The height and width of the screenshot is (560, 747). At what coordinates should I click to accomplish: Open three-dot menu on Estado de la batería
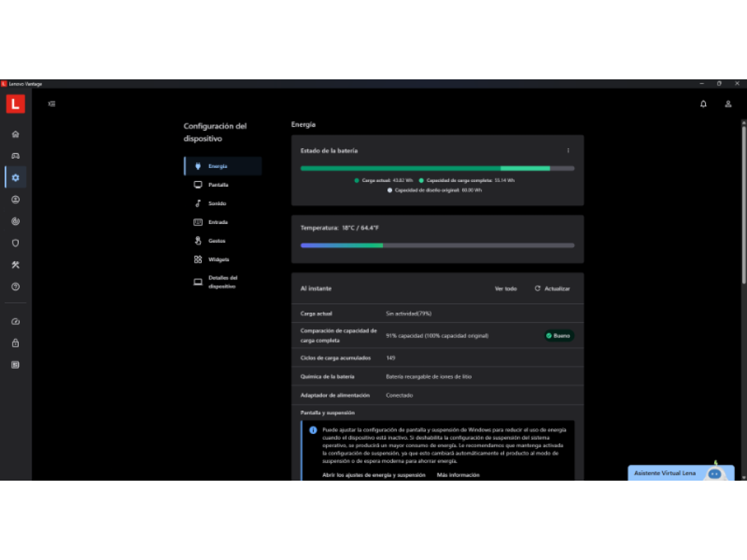tap(568, 150)
